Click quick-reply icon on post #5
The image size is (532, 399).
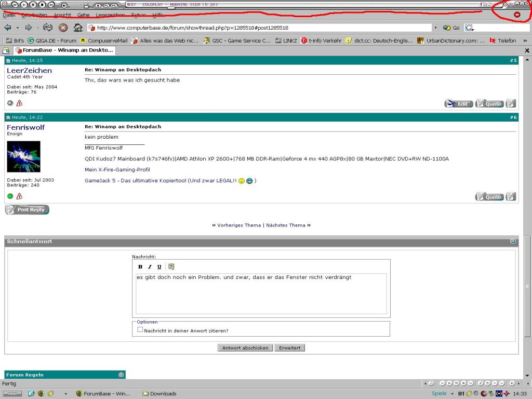[511, 103]
